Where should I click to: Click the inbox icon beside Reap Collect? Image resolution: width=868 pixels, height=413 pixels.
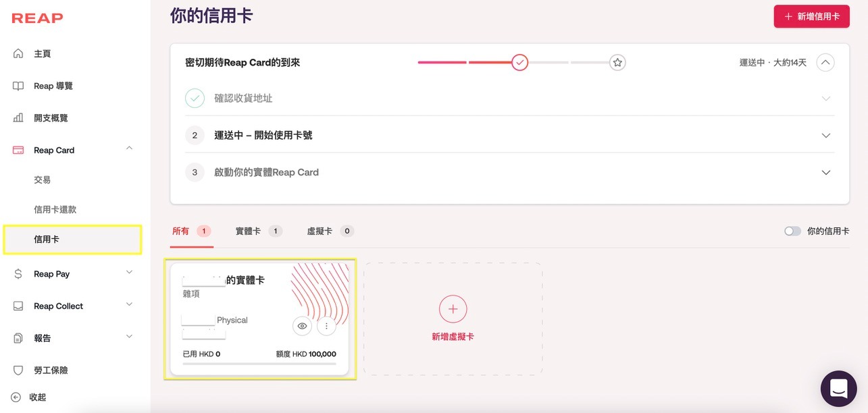[19, 306]
